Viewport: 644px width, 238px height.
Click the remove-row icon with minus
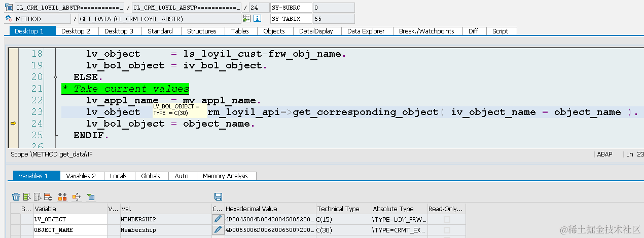48,196
